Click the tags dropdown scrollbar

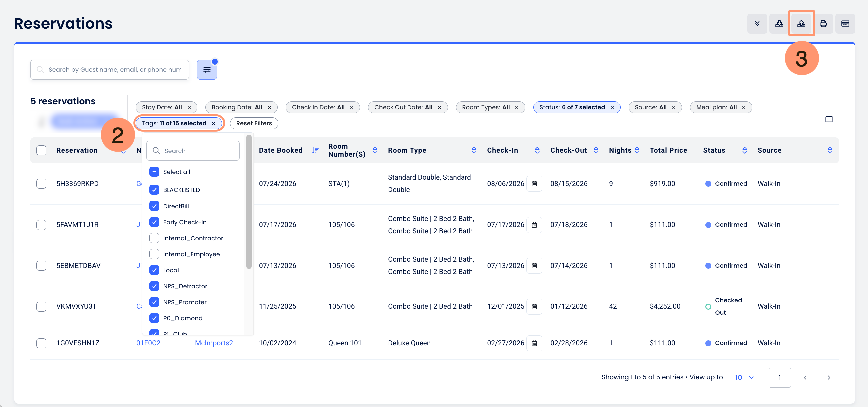point(249,201)
